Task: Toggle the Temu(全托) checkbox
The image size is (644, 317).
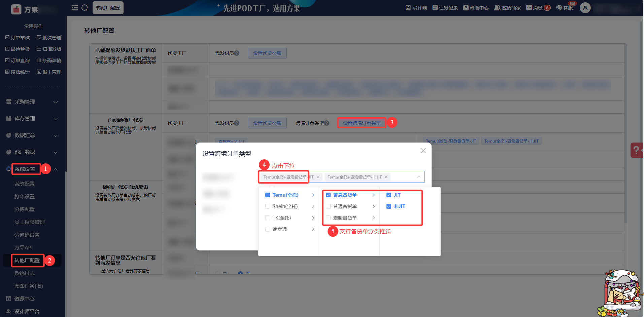Action: point(268,195)
